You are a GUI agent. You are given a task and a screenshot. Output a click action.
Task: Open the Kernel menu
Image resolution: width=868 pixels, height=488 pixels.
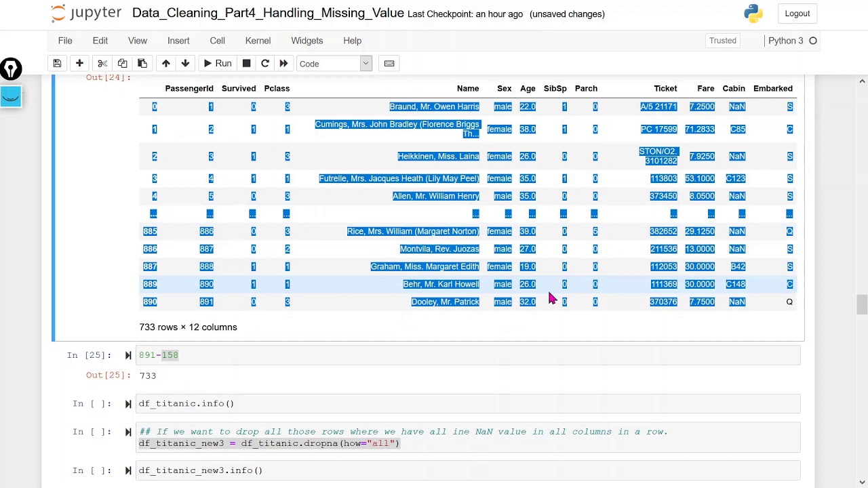pos(258,41)
